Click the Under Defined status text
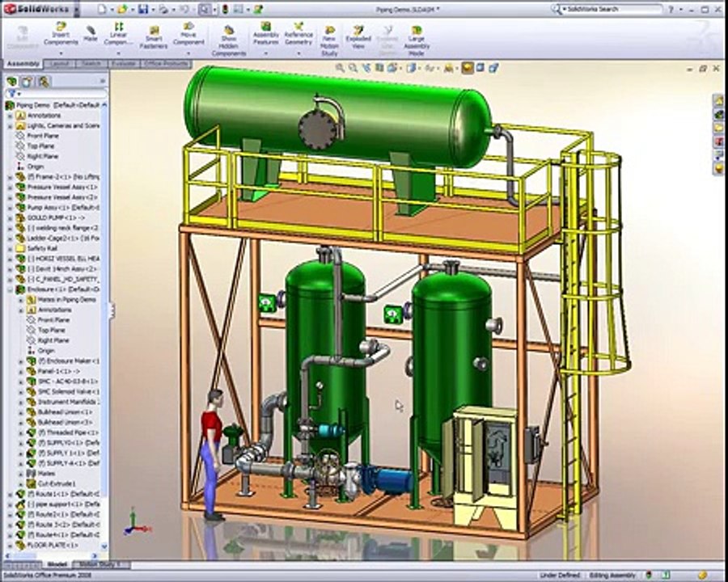728x582 pixels. pos(560,576)
